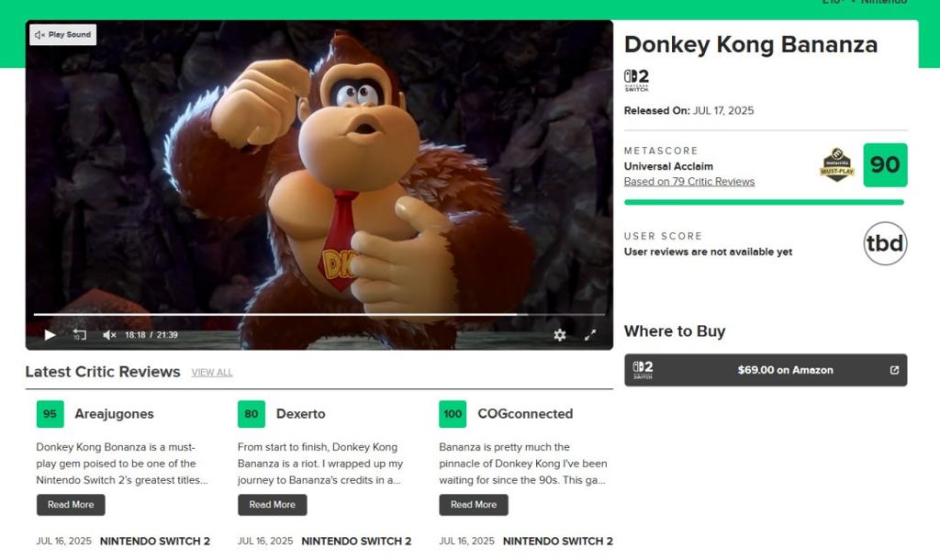
Task: Click the Must-Play badge icon
Action: pyautogui.click(x=837, y=165)
